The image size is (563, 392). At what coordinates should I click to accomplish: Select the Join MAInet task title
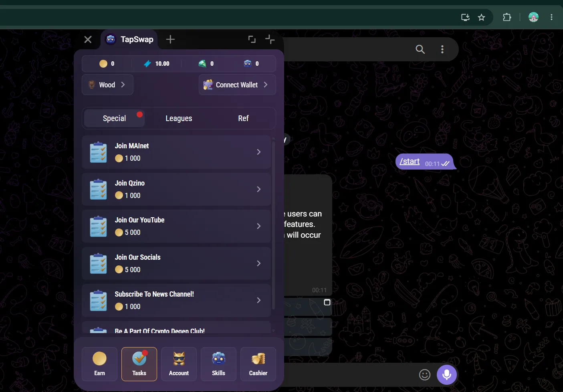tap(132, 146)
